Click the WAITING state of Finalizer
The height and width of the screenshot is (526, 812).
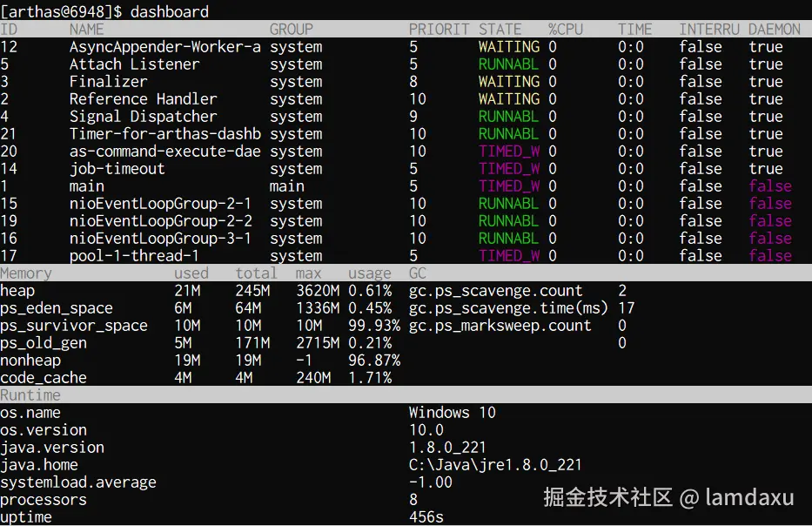508,81
